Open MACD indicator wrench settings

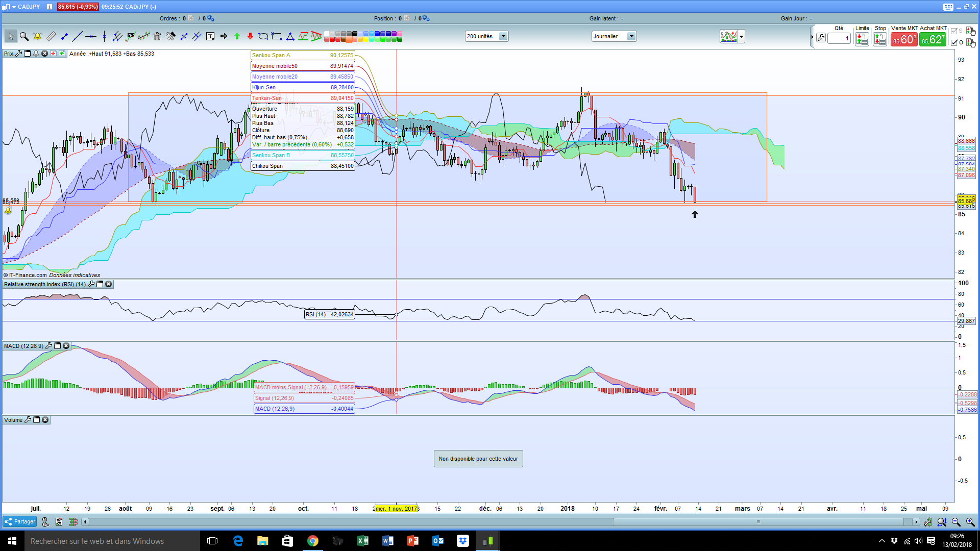coord(49,346)
